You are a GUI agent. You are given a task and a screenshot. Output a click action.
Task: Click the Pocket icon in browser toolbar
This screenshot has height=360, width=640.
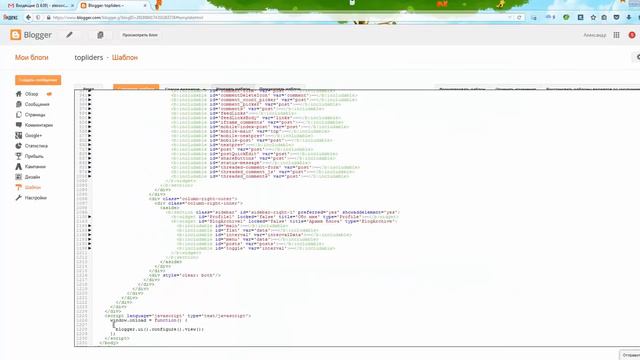click(616, 18)
